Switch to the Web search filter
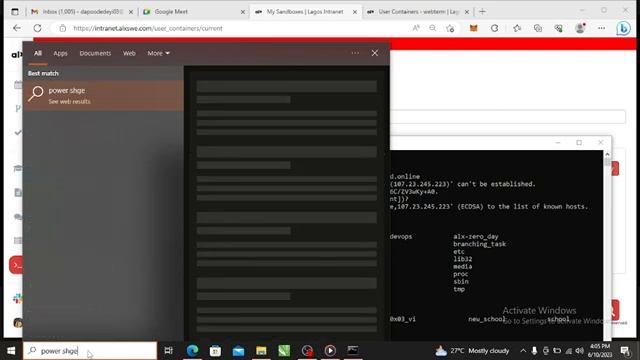The height and width of the screenshot is (360, 640). (129, 53)
